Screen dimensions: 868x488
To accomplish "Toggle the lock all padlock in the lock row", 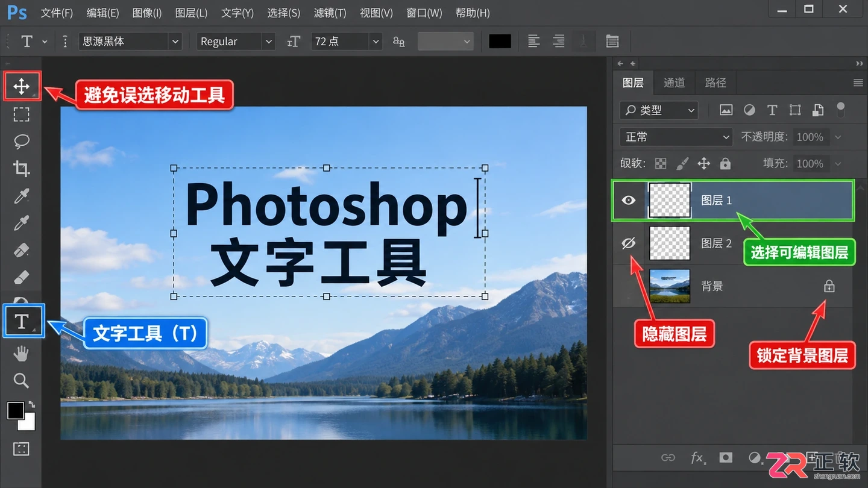I will (x=725, y=163).
